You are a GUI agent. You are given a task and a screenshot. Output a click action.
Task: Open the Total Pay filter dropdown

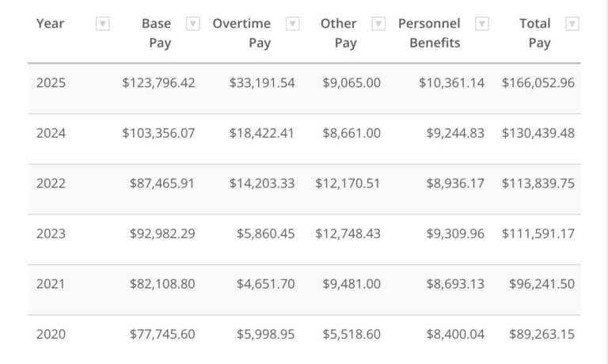572,24
